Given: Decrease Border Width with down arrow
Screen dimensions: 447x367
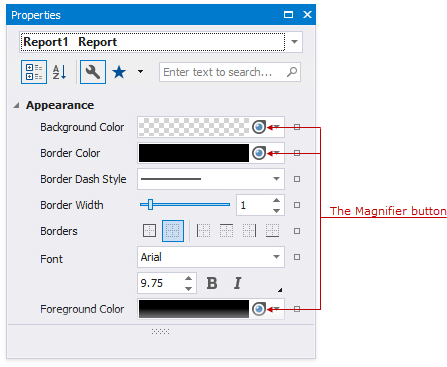Looking at the screenshot, I should 276,211.
